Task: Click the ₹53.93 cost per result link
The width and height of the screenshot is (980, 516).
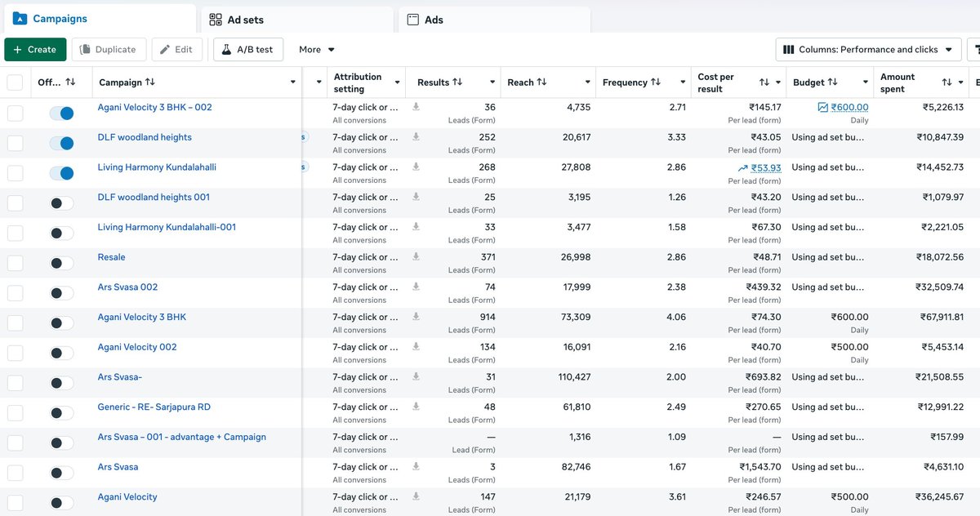Action: (x=766, y=167)
